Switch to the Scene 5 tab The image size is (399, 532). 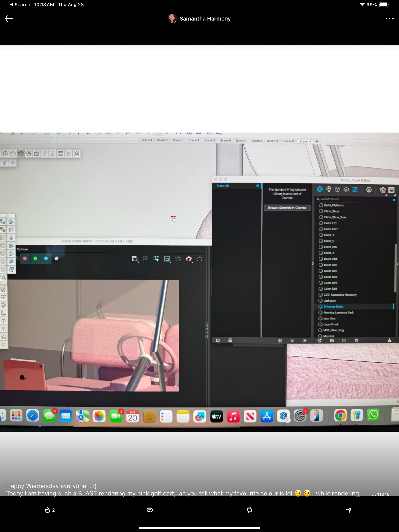point(209,140)
